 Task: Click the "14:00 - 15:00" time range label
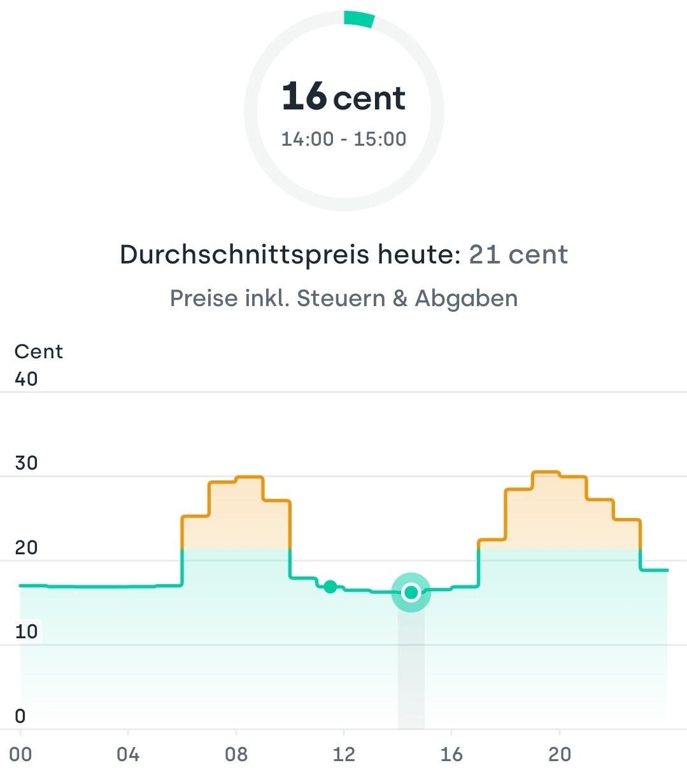click(343, 139)
